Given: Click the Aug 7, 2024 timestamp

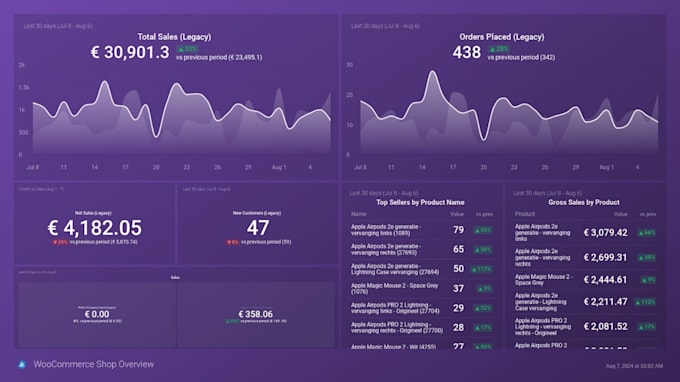Looking at the screenshot, I should coord(634,366).
